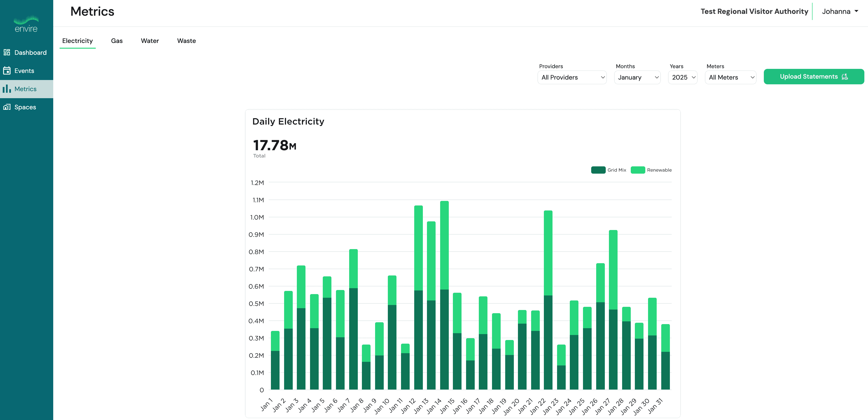Expand the Johanna user menu arrow
This screenshot has height=420, width=868.
click(x=857, y=11)
